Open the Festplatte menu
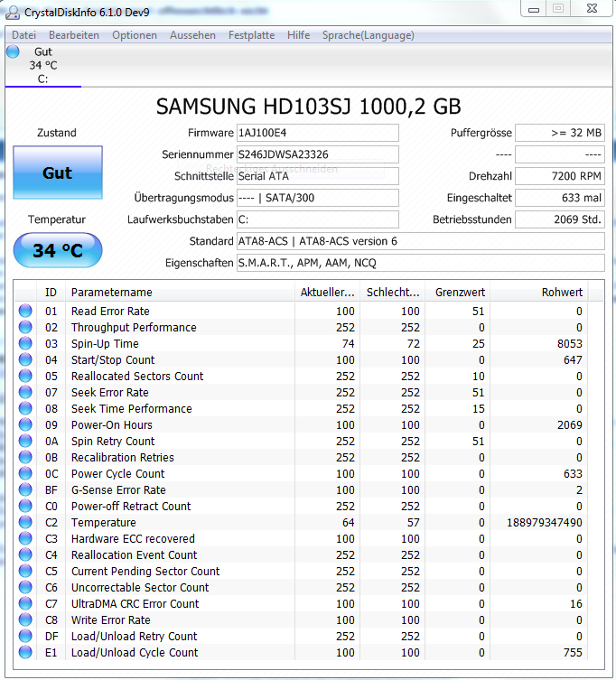 [x=252, y=35]
